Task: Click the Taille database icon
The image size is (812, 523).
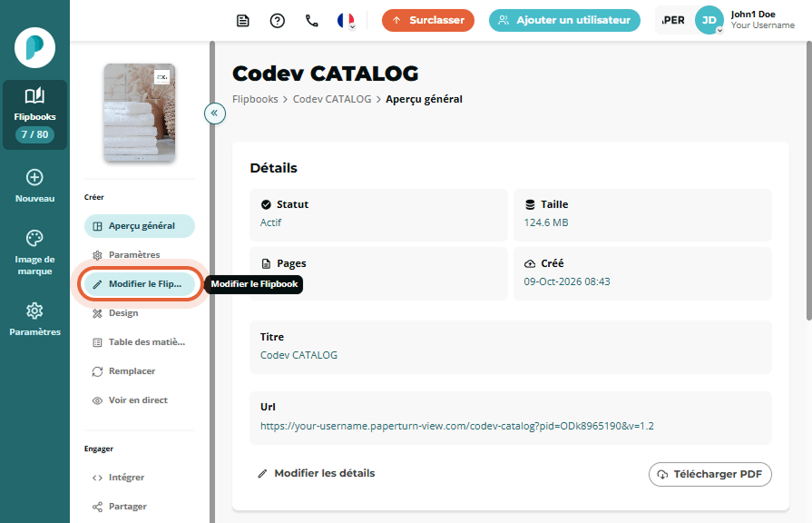Action: pos(530,204)
